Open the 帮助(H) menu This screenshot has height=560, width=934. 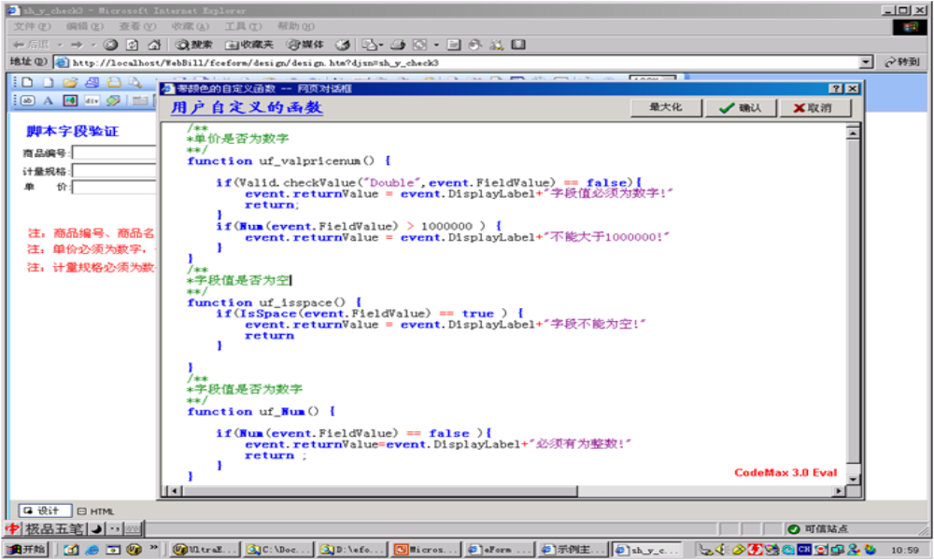[x=296, y=26]
